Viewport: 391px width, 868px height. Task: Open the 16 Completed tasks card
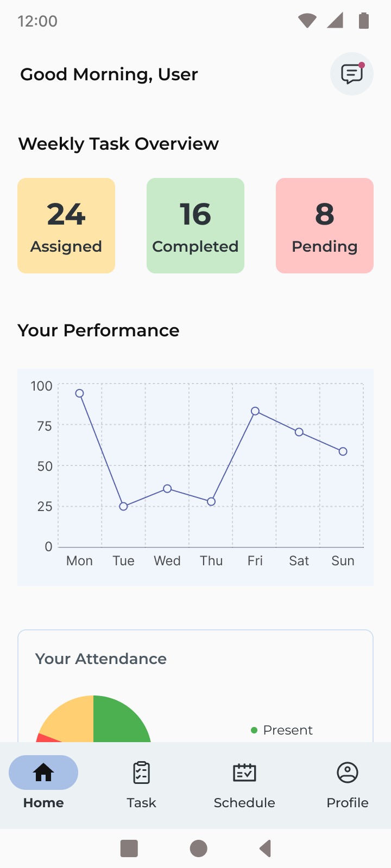[x=195, y=226]
